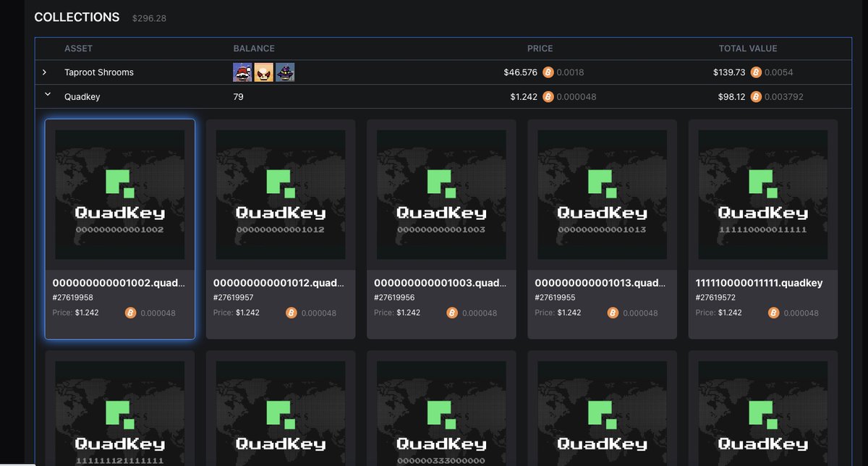Click Bitcoin icon on card #27619572

773,313
